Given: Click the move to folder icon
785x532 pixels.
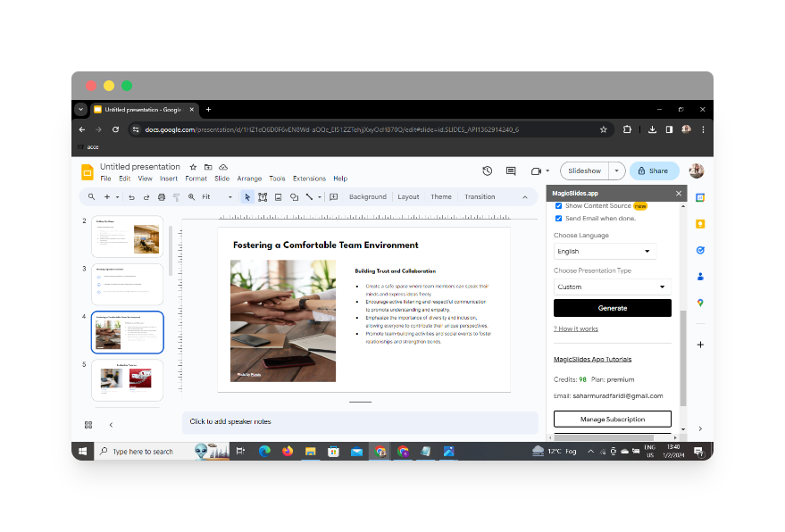Looking at the screenshot, I should 208,167.
